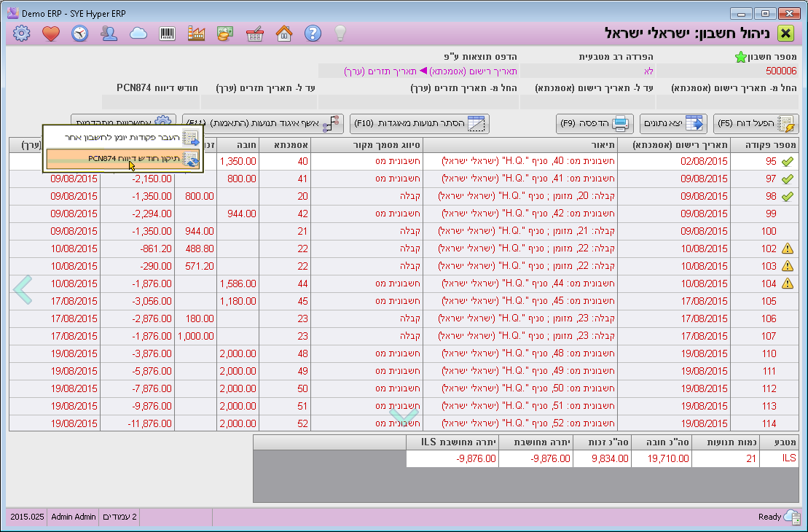
Task: Open the 'הפרדה רב מטבעית' field showing לא
Action: click(588, 71)
